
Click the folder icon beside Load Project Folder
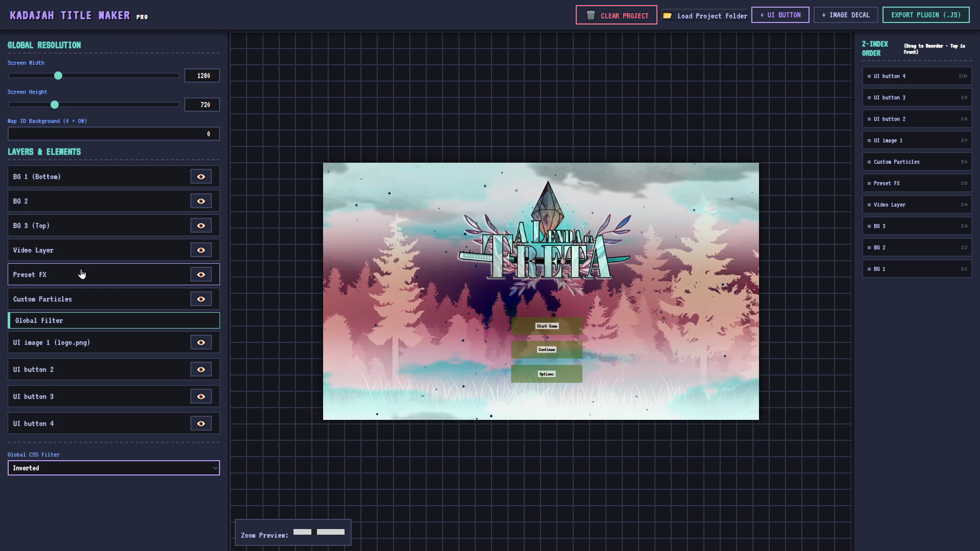click(667, 15)
